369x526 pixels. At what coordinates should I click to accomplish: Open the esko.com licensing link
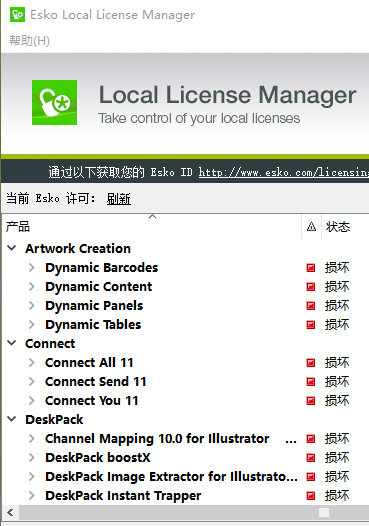(x=284, y=172)
